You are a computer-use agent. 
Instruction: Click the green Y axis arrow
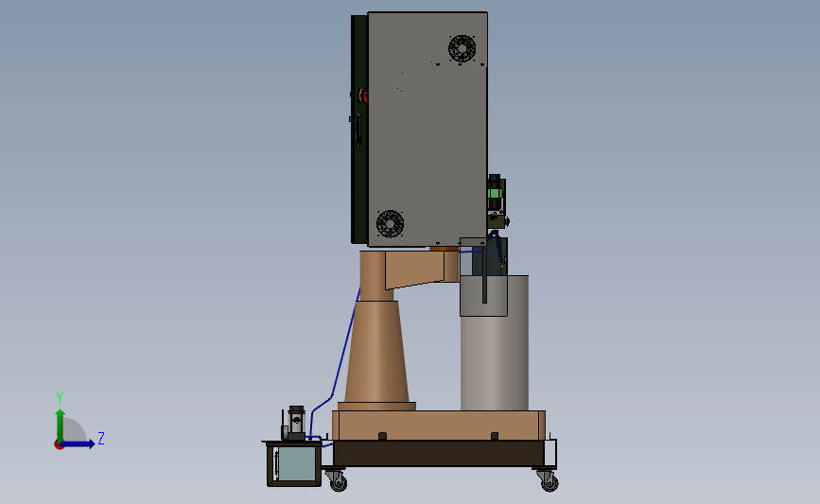(x=61, y=426)
